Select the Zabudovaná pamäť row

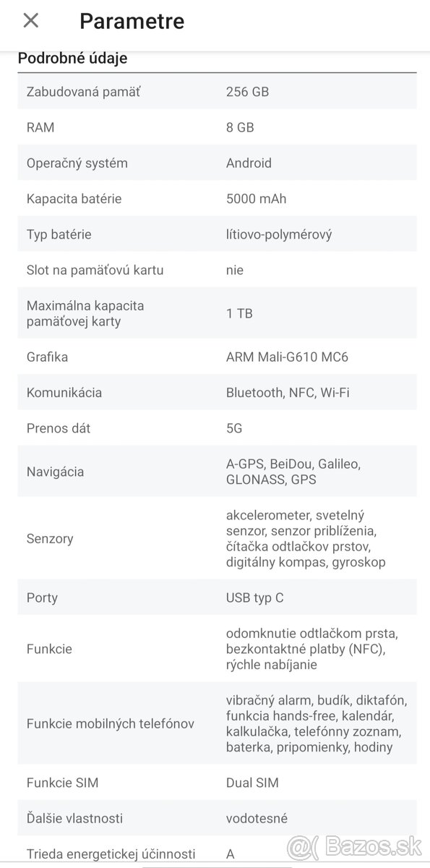click(x=83, y=91)
